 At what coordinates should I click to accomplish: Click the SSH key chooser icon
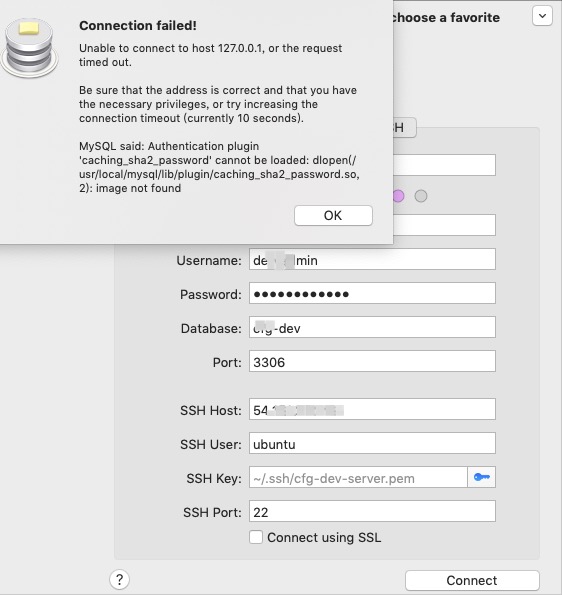[481, 477]
